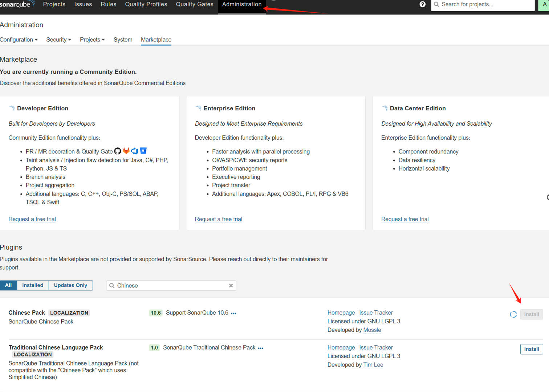Click Chinese Pack LOCALIZATION tag
This screenshot has height=392, width=549.
69,313
